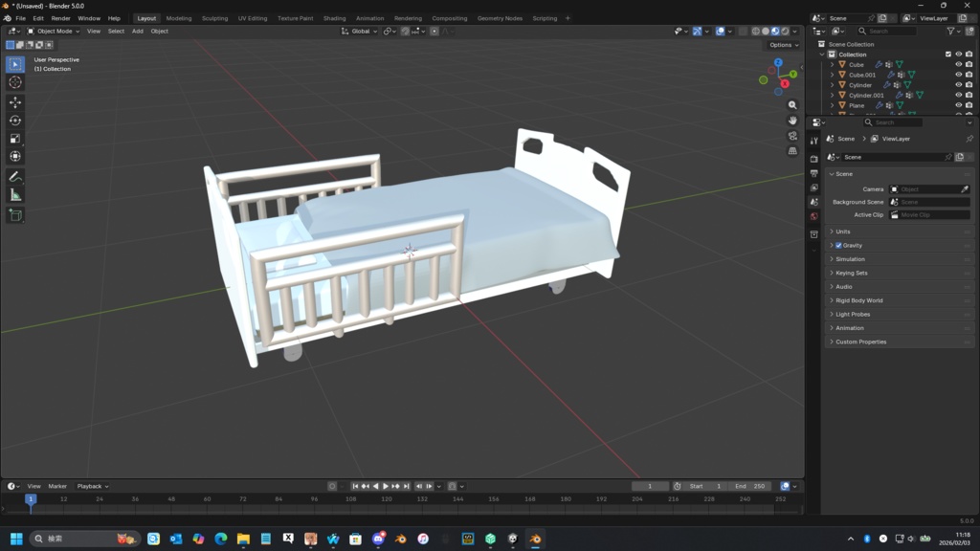The image size is (980, 551).
Task: Open the Modeling workspace tab
Action: 178,17
